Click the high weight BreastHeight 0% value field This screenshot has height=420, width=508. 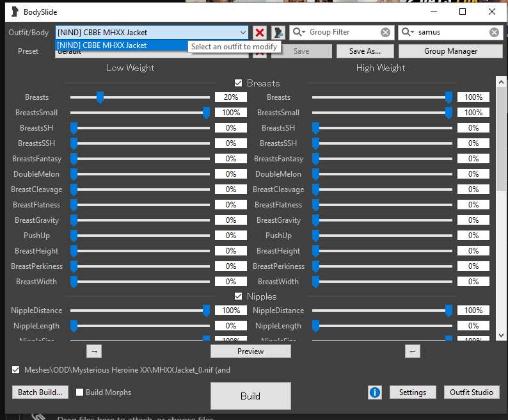473,251
